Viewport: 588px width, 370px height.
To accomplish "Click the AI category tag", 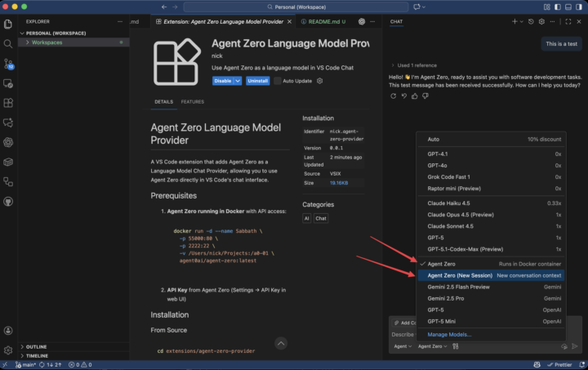I will [307, 218].
